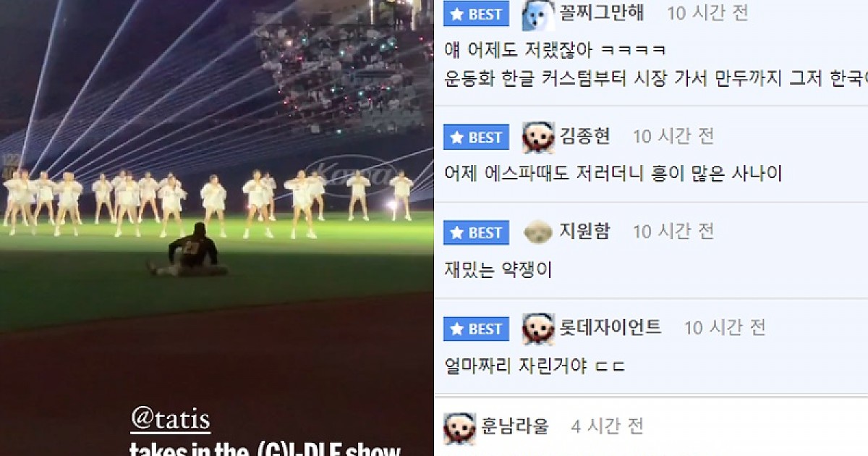Open the username 지원함
This screenshot has height=456, width=868.
[585, 232]
